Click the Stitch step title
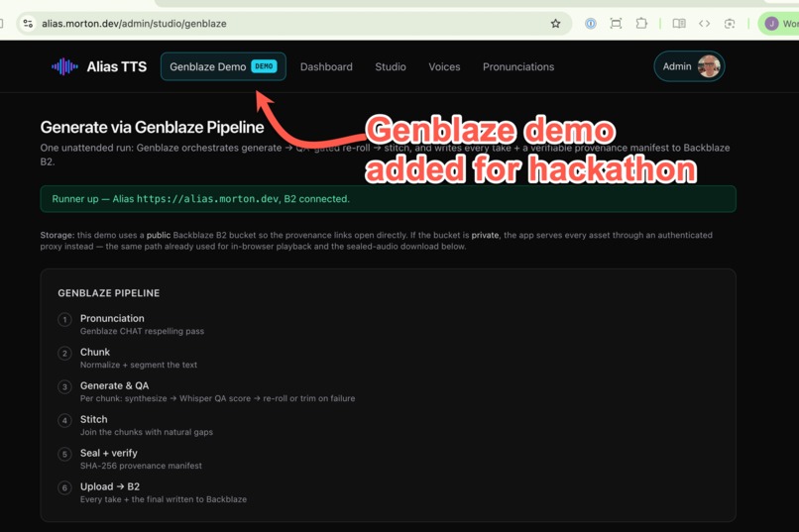This screenshot has width=799, height=532. point(94,419)
